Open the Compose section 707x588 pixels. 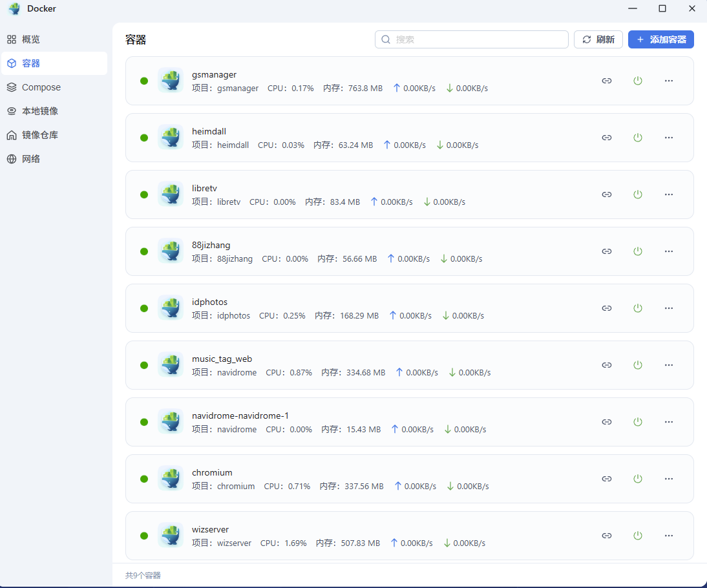click(x=54, y=87)
